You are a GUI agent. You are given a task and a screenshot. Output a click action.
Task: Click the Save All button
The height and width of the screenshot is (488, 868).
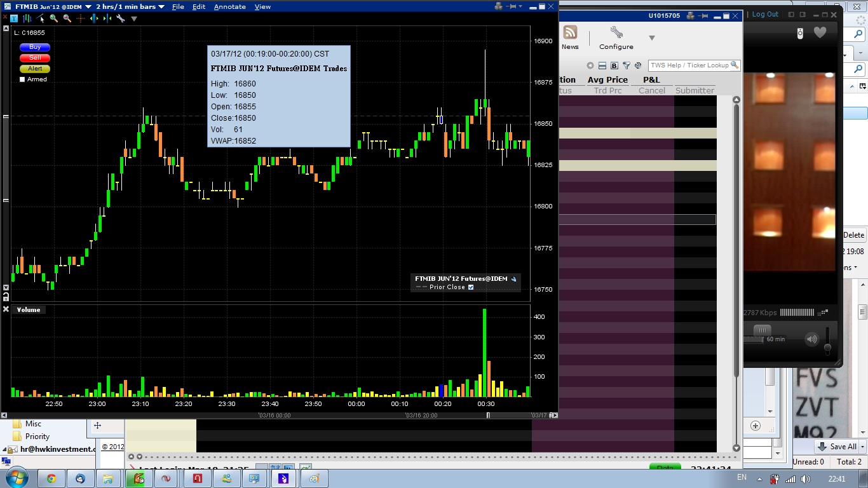(837, 447)
